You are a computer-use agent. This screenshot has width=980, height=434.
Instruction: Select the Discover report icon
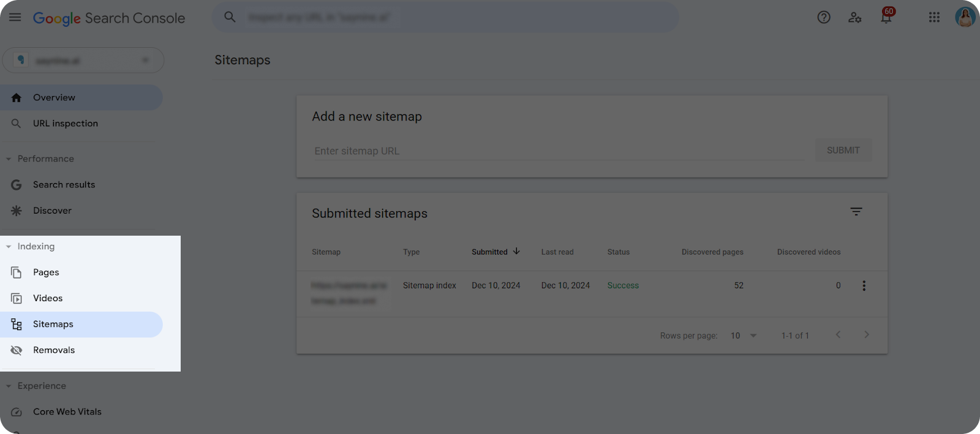17,210
